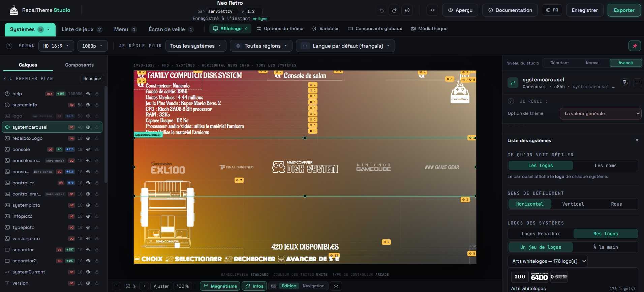Click the Enregistrer button
The image size is (644, 292).
coord(585,10)
